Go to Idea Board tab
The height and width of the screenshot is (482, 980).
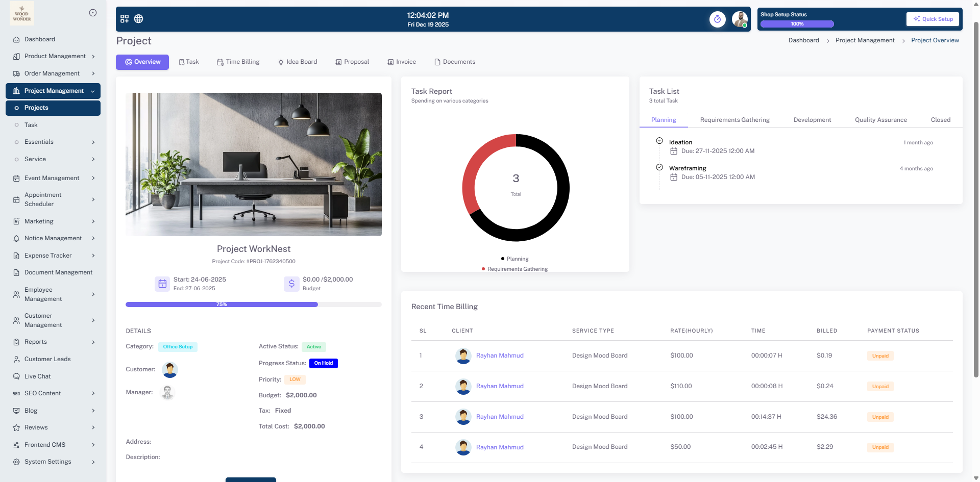point(297,62)
